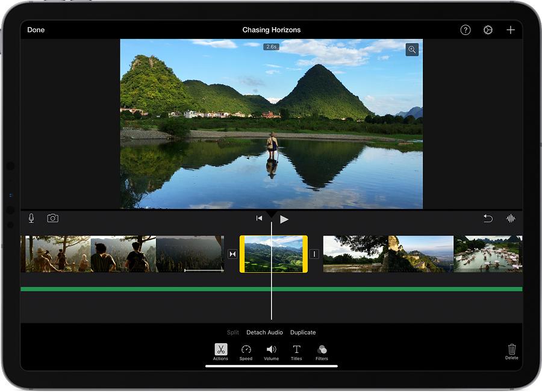Tap Done to exit the project
Screen dimensions: 542x392
pyautogui.click(x=36, y=29)
